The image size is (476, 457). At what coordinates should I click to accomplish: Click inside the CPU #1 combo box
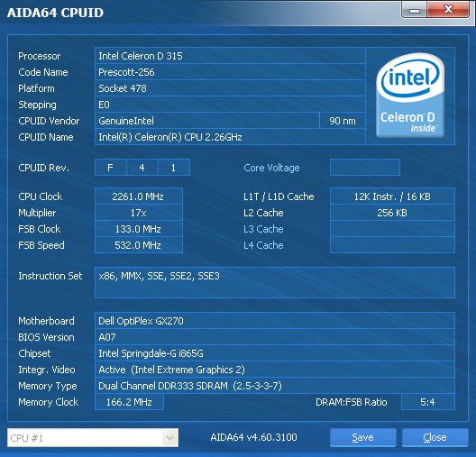click(x=93, y=437)
